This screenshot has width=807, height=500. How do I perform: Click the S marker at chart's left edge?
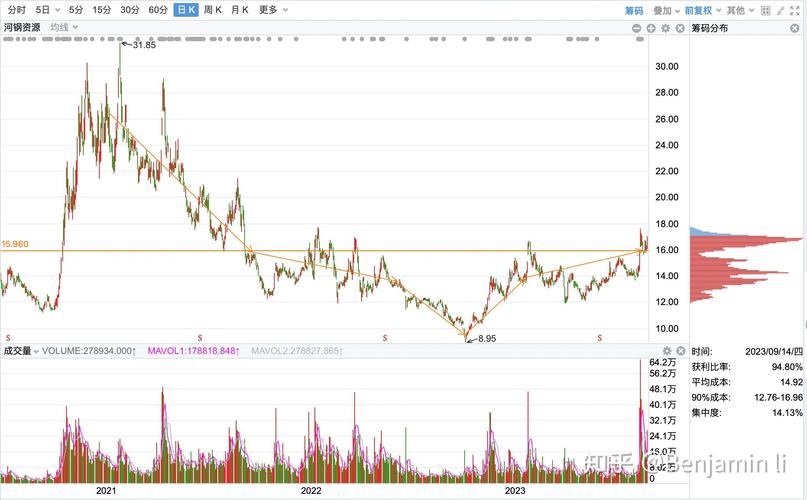click(x=8, y=338)
